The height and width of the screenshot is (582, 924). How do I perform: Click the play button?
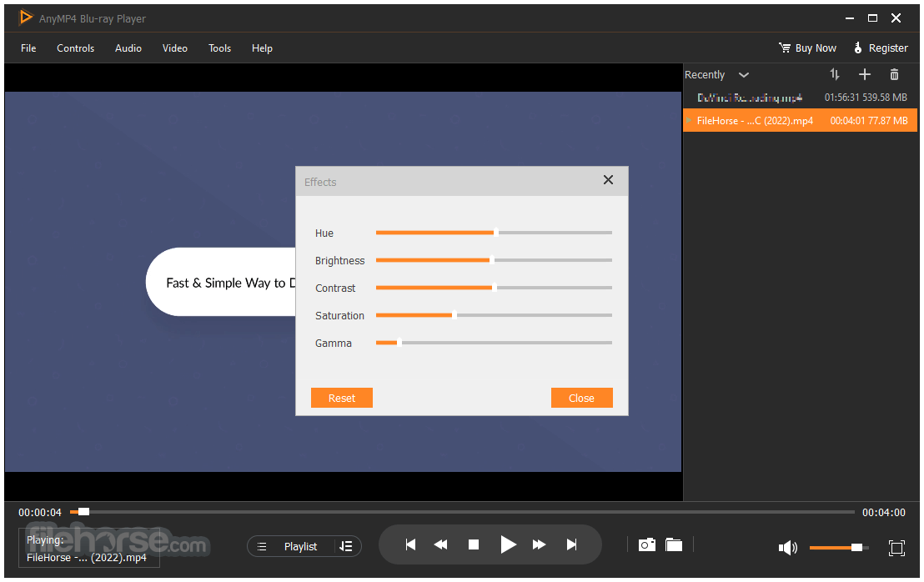507,544
